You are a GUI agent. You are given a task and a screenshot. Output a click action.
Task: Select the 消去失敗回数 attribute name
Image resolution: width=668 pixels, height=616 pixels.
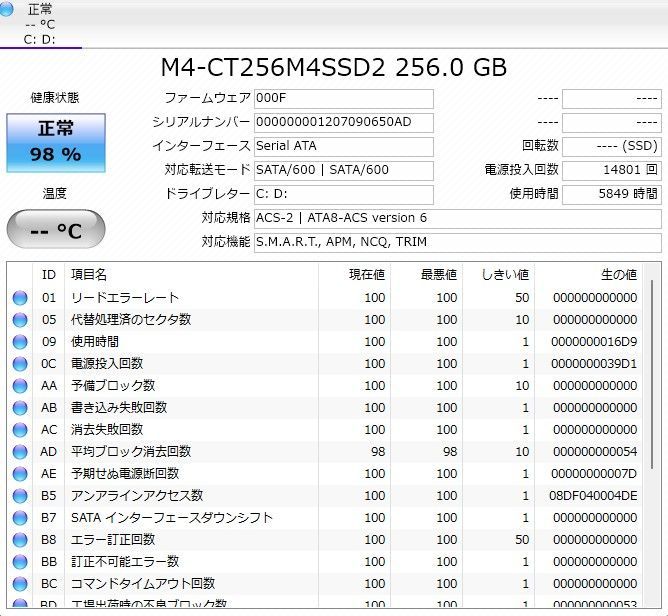tap(107, 430)
